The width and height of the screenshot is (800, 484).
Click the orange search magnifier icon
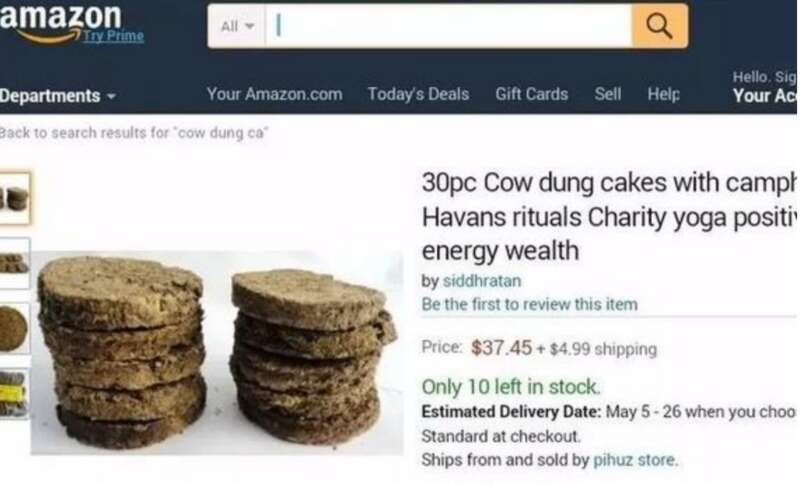(x=659, y=26)
